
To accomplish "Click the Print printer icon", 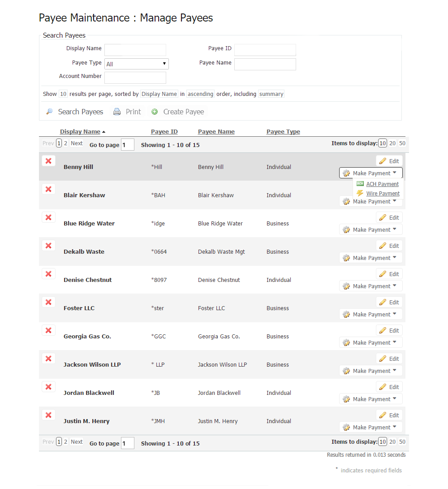I will tap(117, 112).
